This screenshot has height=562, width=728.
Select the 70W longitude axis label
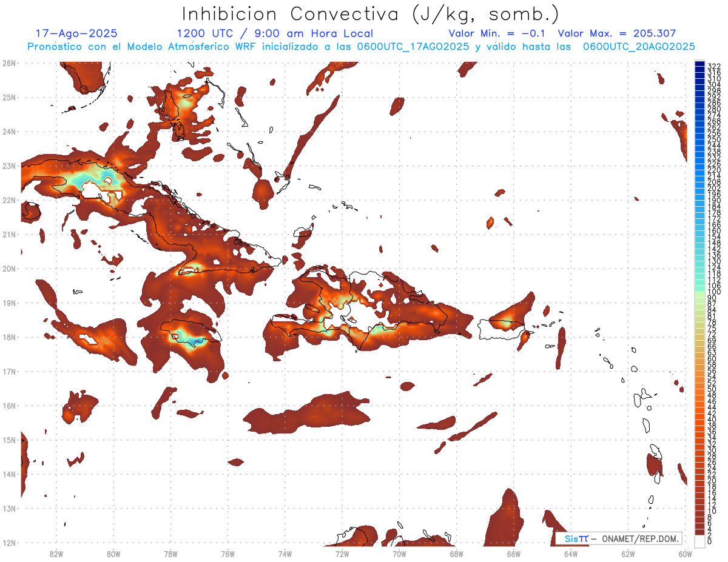coord(399,554)
